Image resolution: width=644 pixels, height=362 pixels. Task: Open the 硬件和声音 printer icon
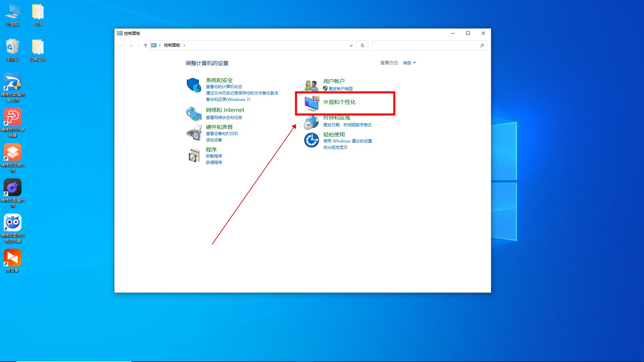(x=194, y=133)
